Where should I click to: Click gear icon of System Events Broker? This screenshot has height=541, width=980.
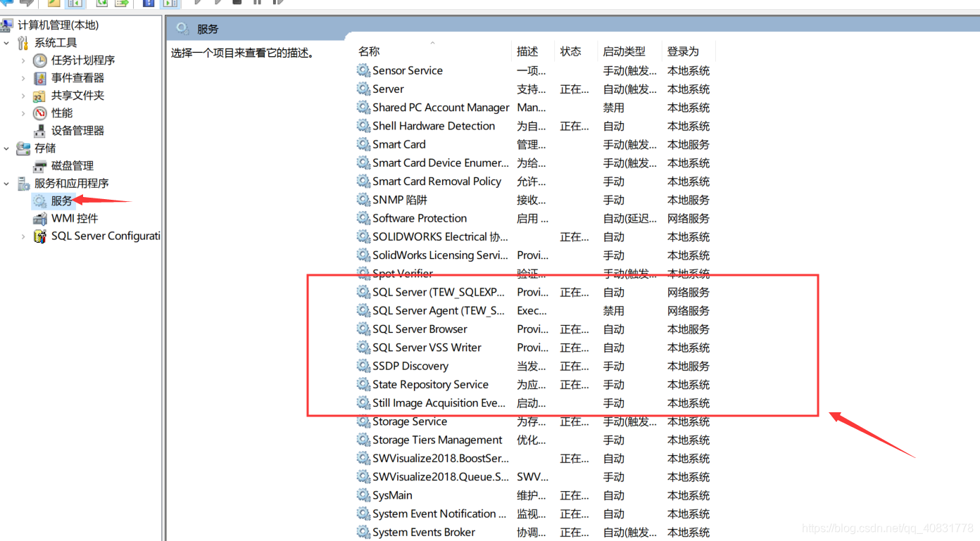point(363,532)
